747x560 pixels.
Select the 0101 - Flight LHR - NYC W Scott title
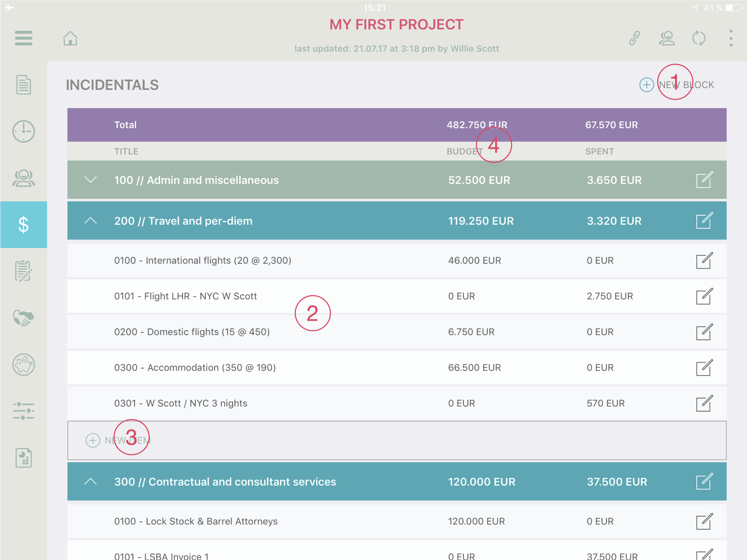coord(185,296)
